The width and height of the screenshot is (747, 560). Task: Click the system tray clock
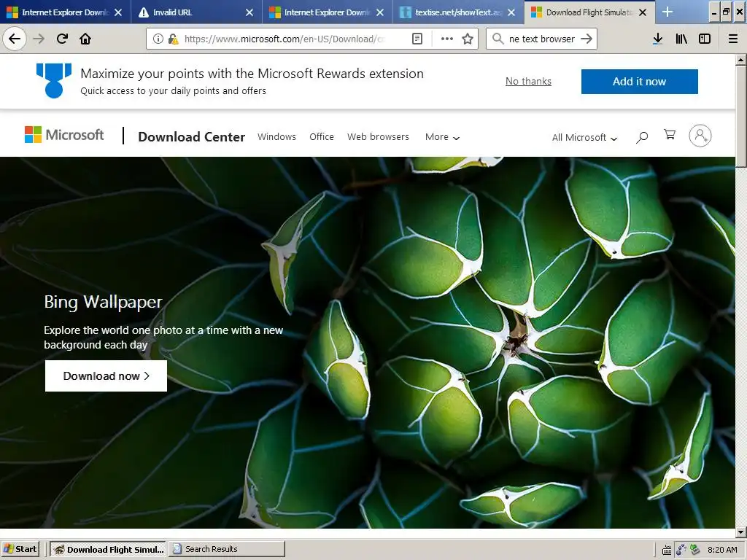[x=722, y=550]
